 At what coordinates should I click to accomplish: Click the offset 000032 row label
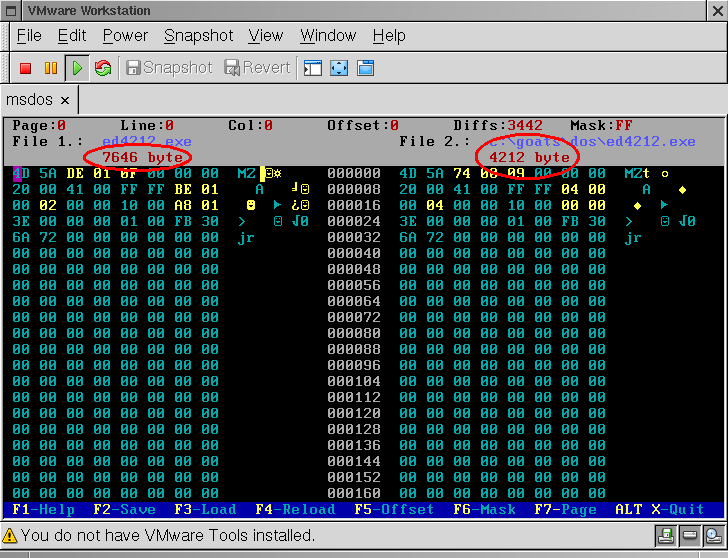click(354, 237)
